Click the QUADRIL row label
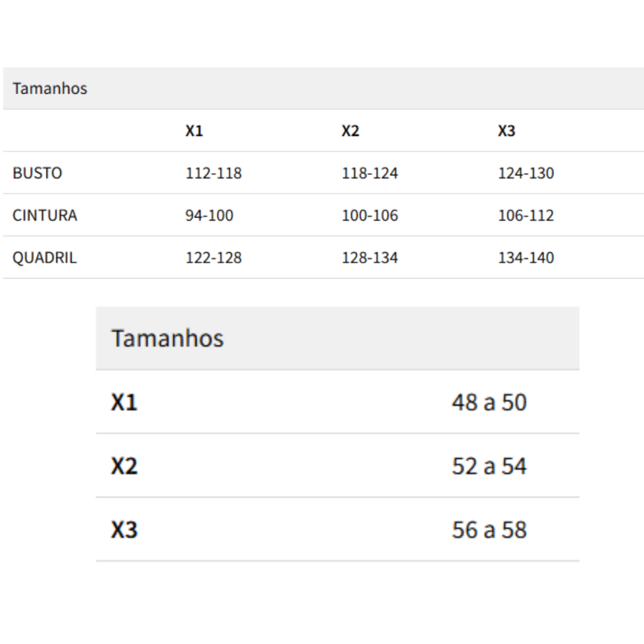This screenshot has width=644, height=644. [x=45, y=257]
